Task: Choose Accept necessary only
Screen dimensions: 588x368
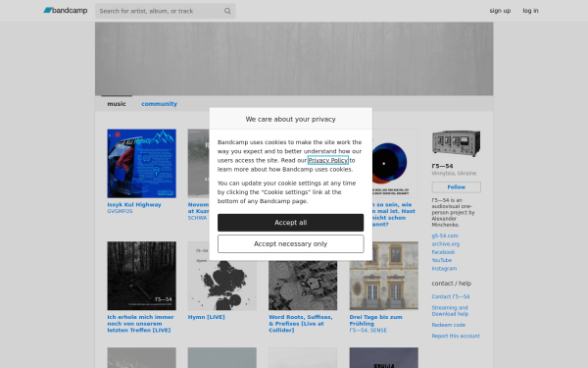Action: tap(291, 244)
